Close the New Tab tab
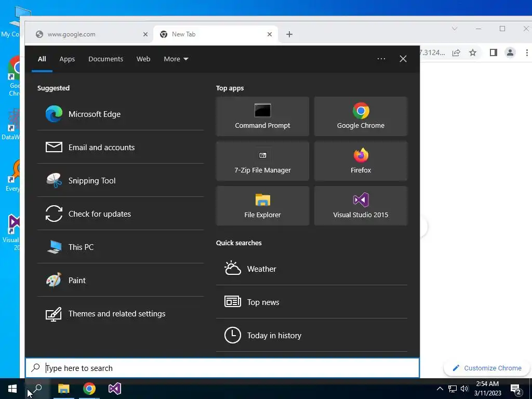Image resolution: width=532 pixels, height=399 pixels. [270, 34]
